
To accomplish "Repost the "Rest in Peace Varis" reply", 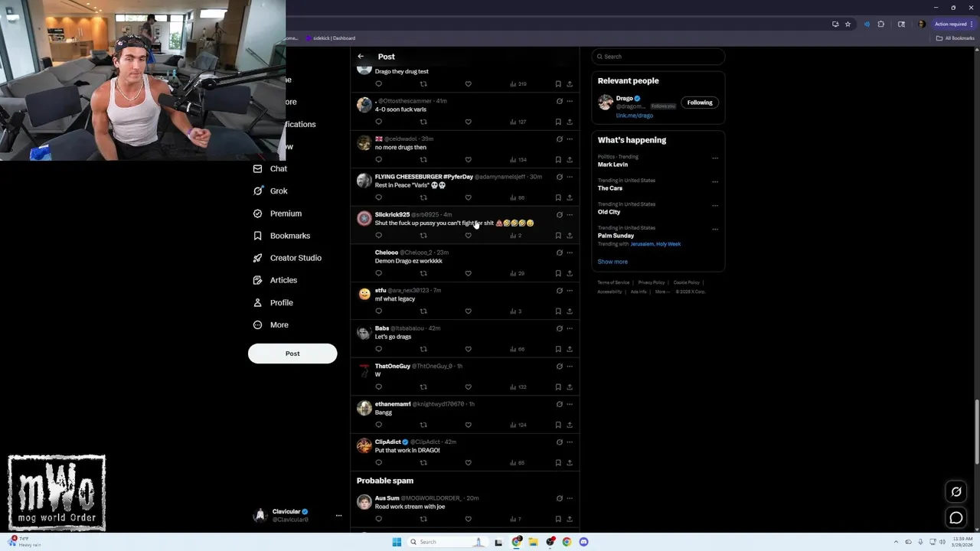I will click(423, 197).
